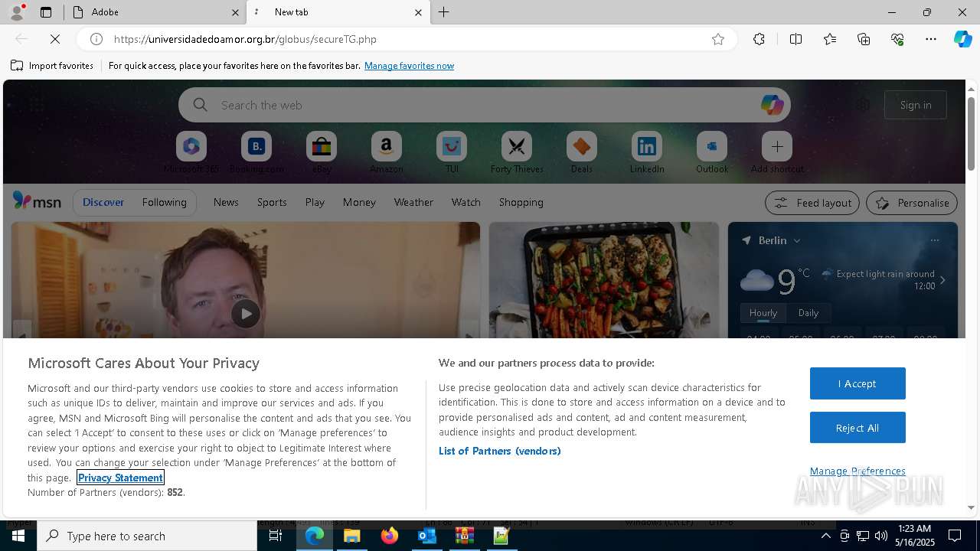The width and height of the screenshot is (980, 551).
Task: Open Copilot icon in search box
Action: (x=772, y=105)
